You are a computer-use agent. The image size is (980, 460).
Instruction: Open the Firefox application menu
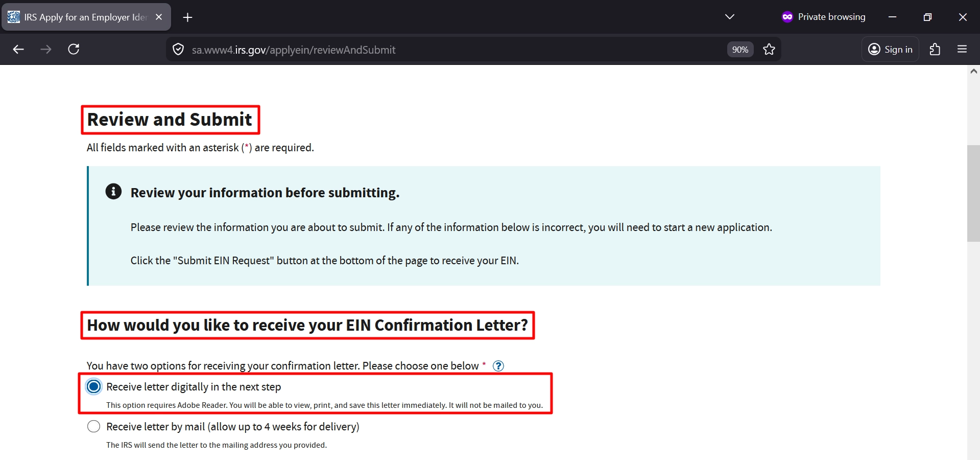click(x=962, y=50)
